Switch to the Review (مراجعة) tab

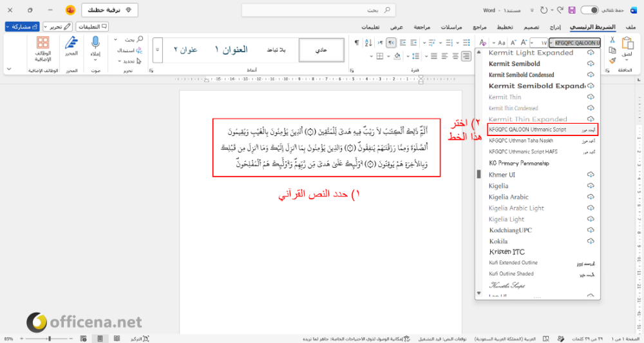click(x=422, y=26)
